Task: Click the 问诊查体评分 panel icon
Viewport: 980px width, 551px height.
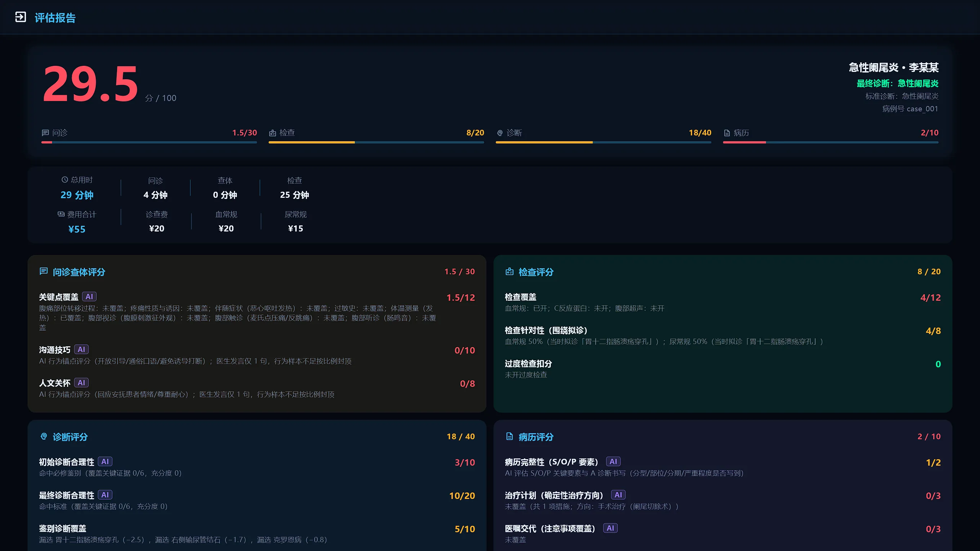Action: pos(43,271)
